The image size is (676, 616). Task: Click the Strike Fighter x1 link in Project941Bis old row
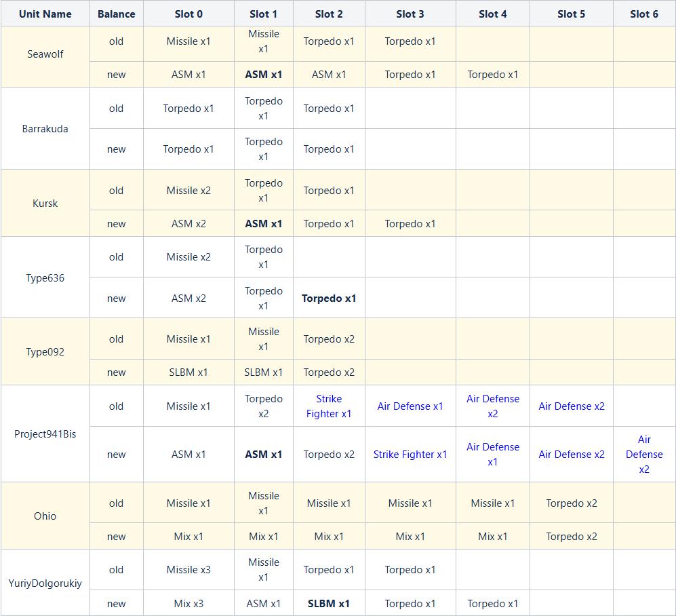[329, 406]
